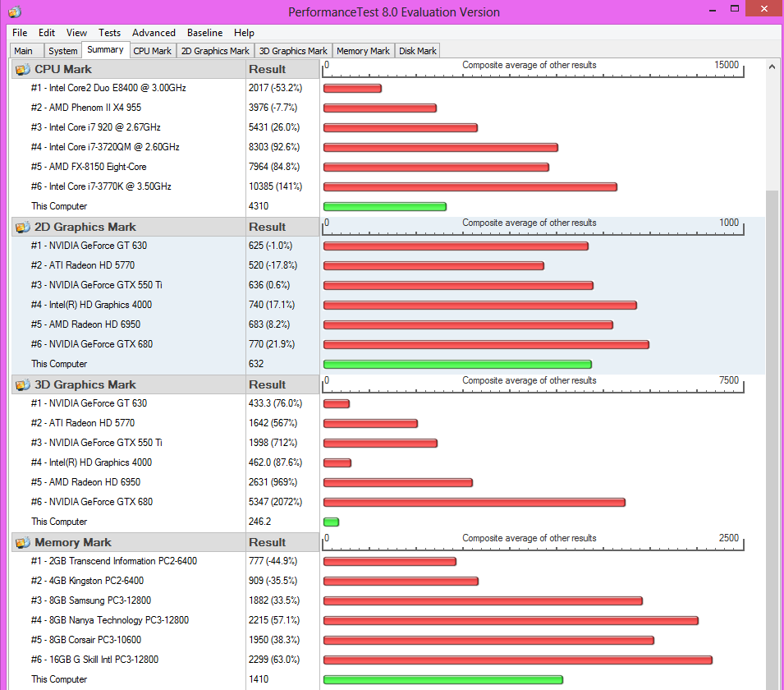Click the 3D Graphics This Computer result 246.2

click(259, 522)
